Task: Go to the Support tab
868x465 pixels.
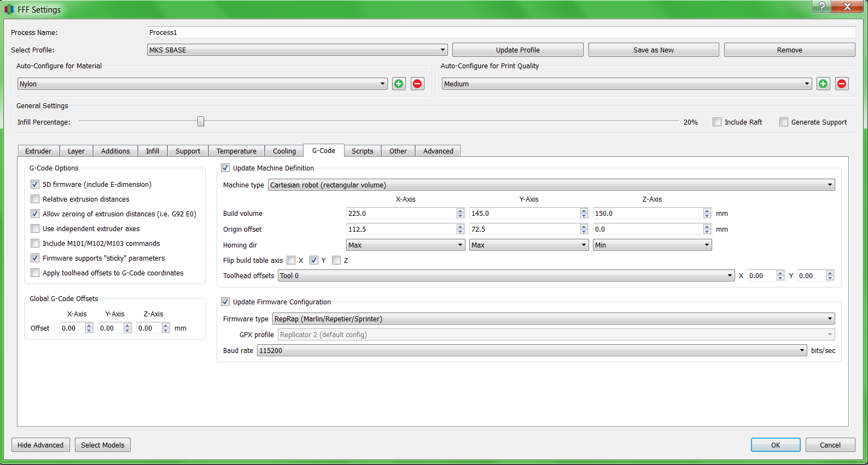Action: pos(188,151)
